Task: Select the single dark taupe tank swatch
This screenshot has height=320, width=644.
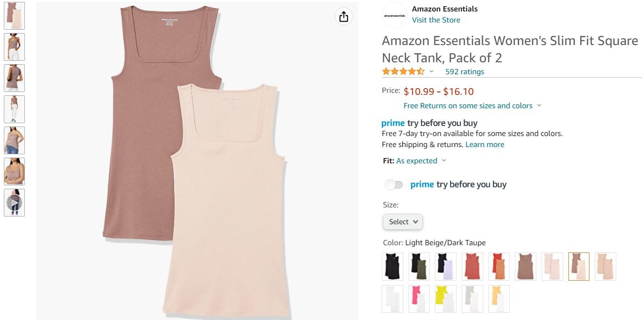Action: (525, 266)
